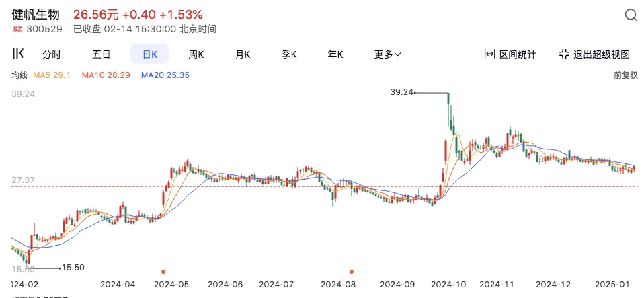Screen dimensions: 644x298
Task: Click the 区间统计 range icon
Action: [489, 54]
